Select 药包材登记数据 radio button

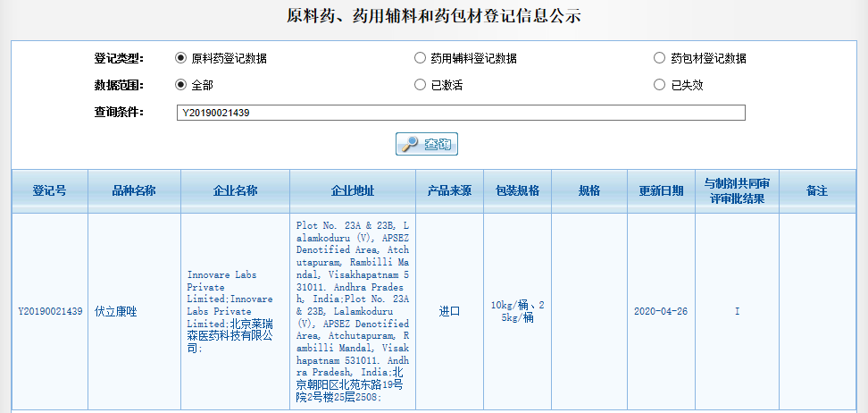click(659, 57)
